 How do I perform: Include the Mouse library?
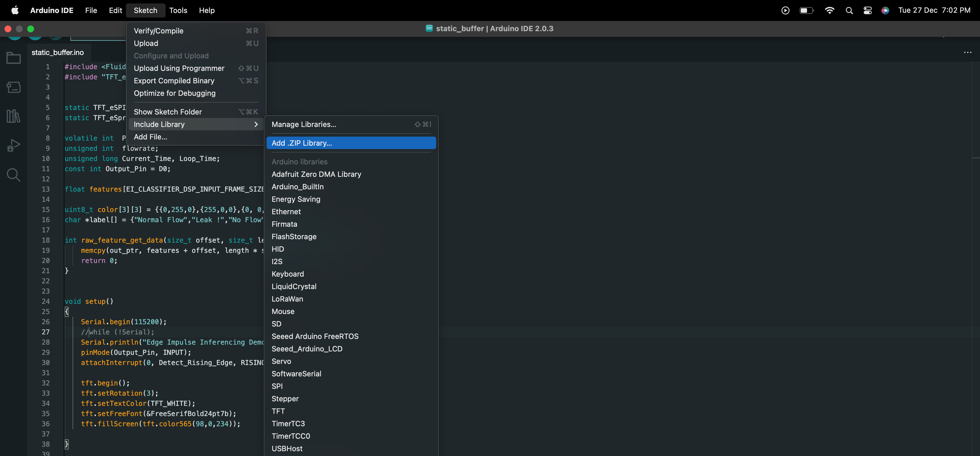[x=351, y=311]
